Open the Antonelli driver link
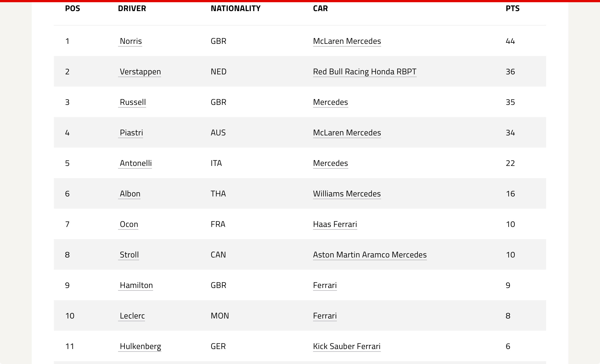 [x=135, y=163]
